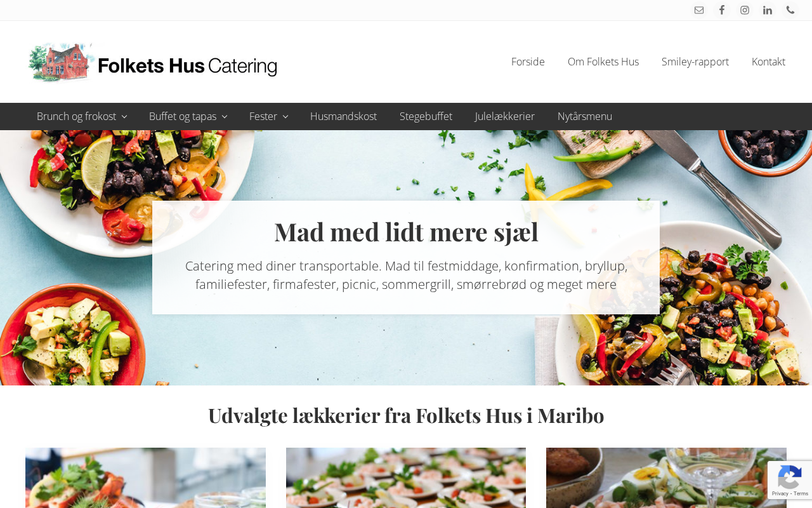Click the left featured dish thumbnail

[145, 478]
